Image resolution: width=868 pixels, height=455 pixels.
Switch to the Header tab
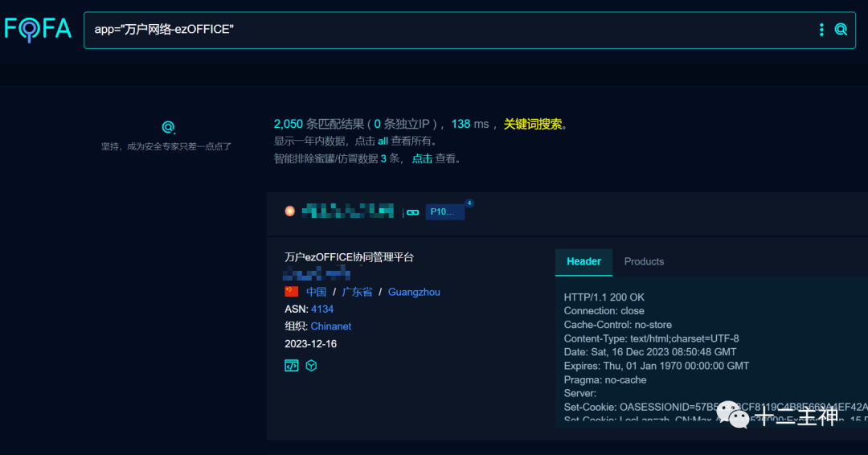point(583,262)
